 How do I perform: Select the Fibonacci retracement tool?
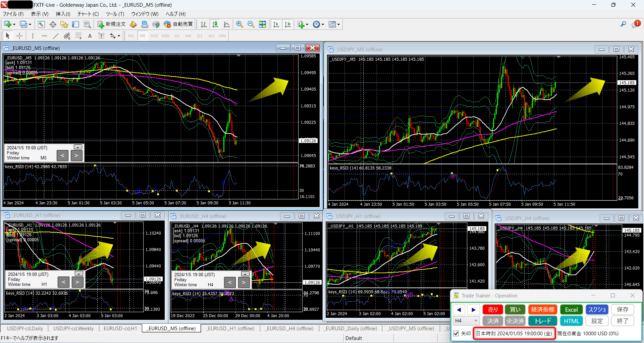[67, 36]
